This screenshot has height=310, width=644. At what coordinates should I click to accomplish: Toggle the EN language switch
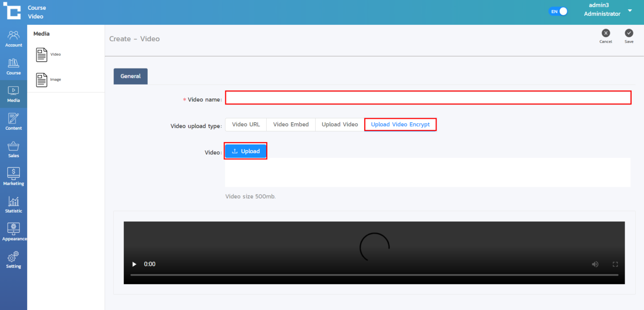pos(558,11)
